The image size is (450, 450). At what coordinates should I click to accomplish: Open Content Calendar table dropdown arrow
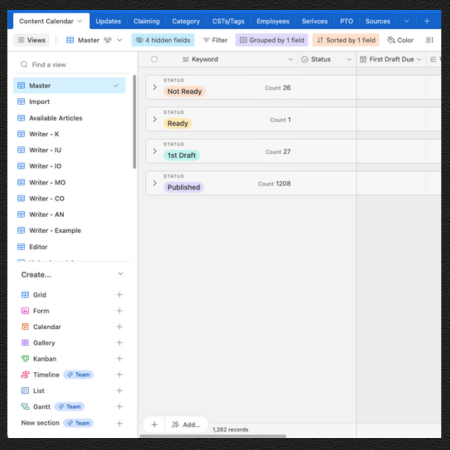(80, 21)
